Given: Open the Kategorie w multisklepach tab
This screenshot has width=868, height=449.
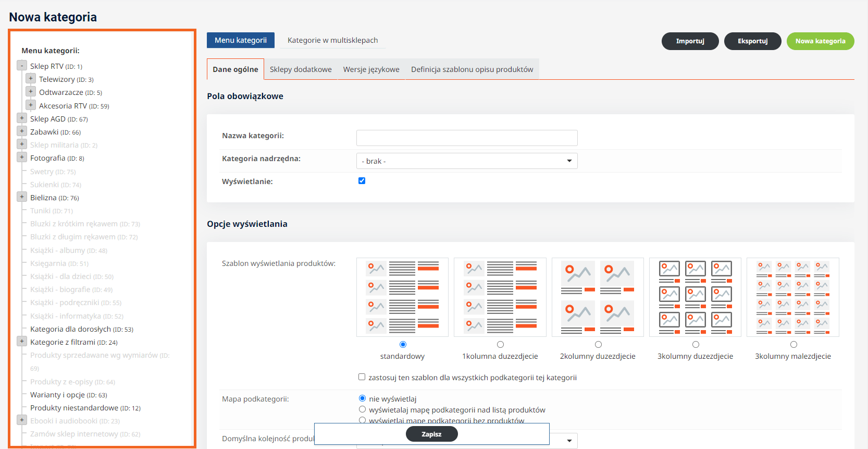Looking at the screenshot, I should click(x=332, y=40).
